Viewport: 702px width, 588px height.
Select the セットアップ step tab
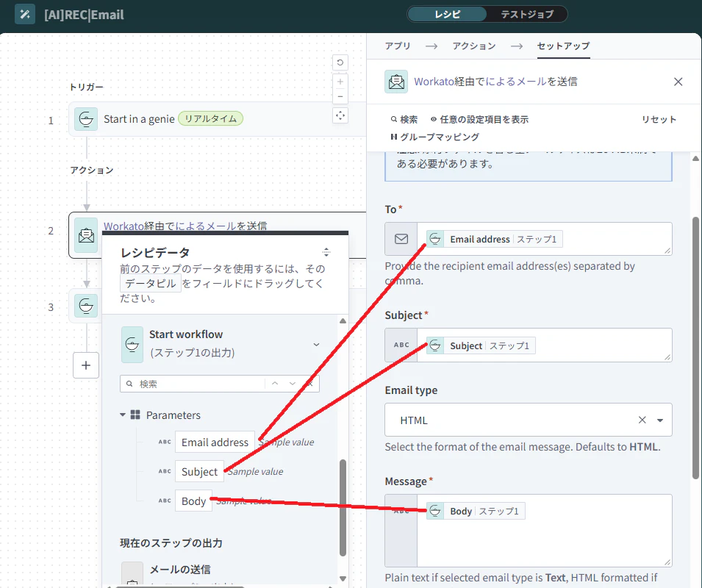click(563, 46)
